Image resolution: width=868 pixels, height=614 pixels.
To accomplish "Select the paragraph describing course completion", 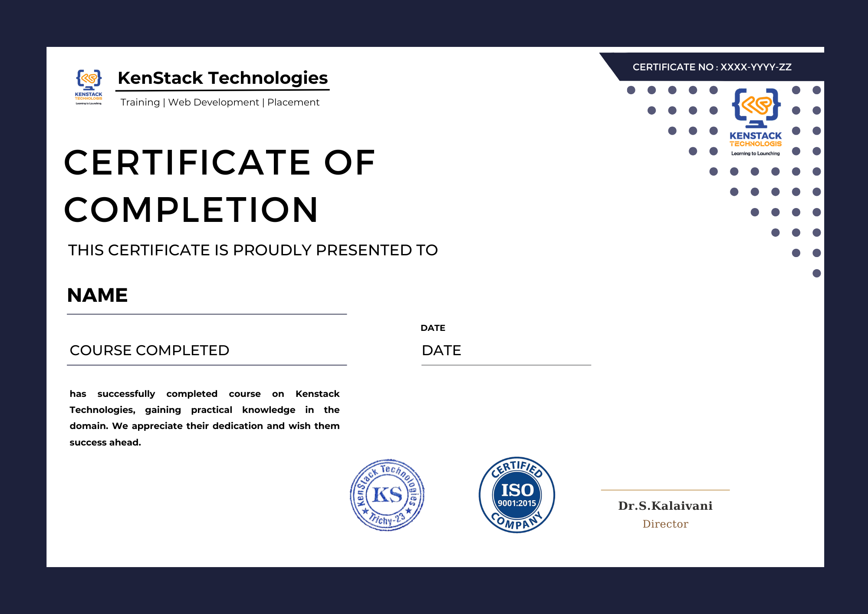I will coord(204,418).
